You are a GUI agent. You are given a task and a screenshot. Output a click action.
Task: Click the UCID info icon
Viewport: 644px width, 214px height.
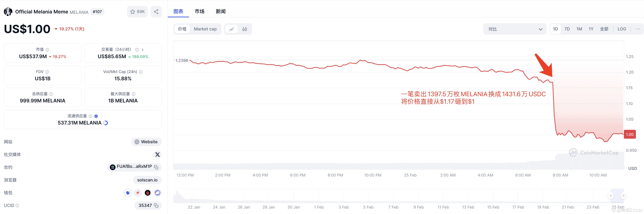coord(17,206)
